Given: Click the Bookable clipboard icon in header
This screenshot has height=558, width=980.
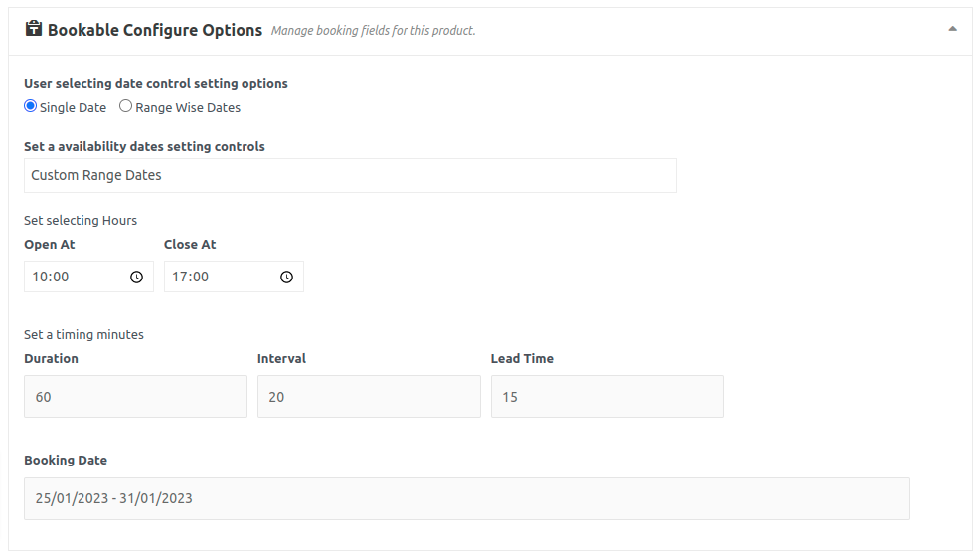Looking at the screenshot, I should (33, 29).
